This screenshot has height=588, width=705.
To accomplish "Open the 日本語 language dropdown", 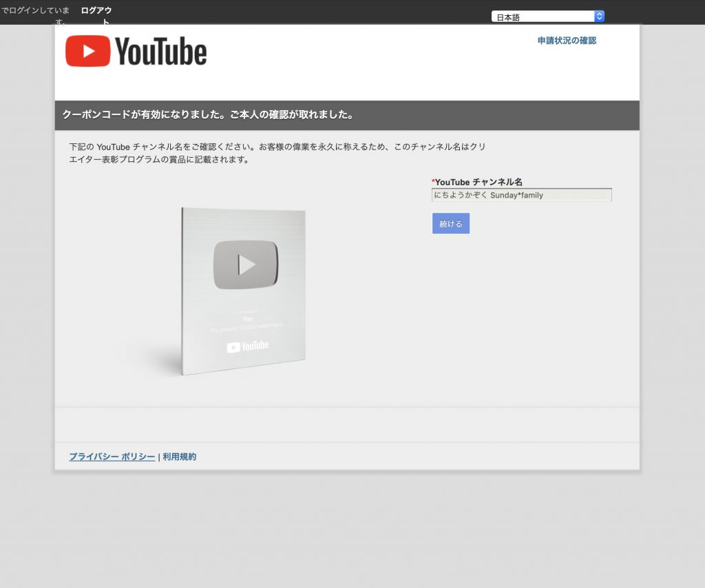I will 547,17.
